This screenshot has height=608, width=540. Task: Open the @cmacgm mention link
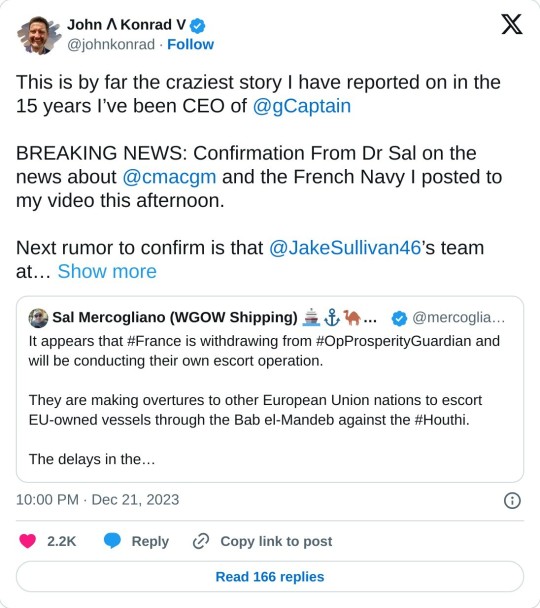click(x=169, y=177)
